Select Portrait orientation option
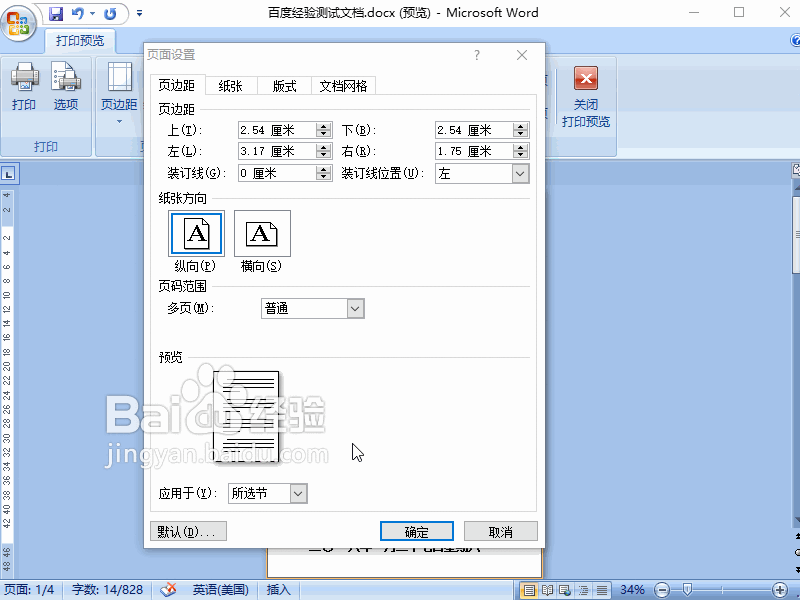This screenshot has height=600, width=800. pos(196,234)
